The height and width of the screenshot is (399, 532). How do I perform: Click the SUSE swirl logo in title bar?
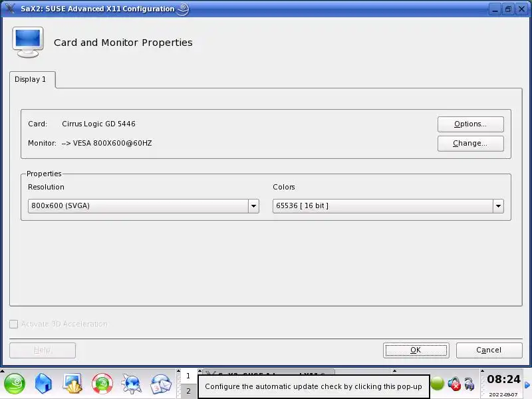[183, 9]
